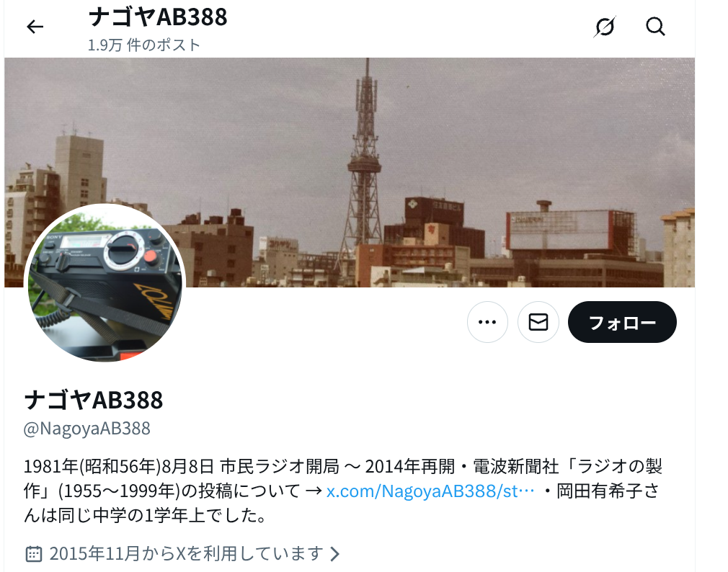Send a direct message via envelope icon
The image size is (728, 572).
tap(538, 322)
